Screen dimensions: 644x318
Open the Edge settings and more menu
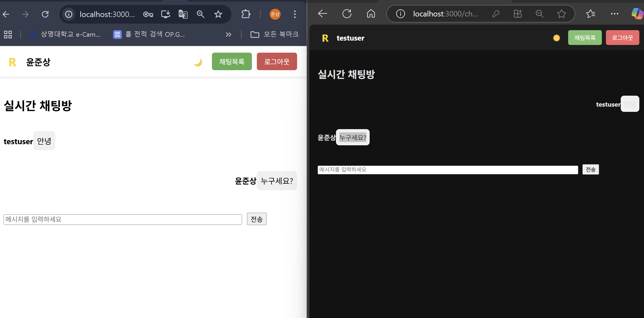pos(614,13)
